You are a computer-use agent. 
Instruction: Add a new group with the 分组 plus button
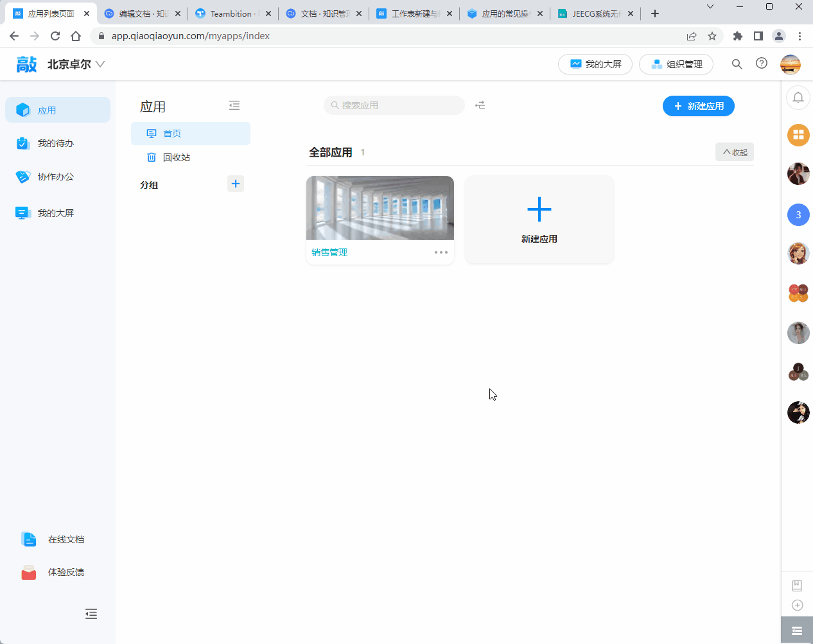tap(235, 184)
